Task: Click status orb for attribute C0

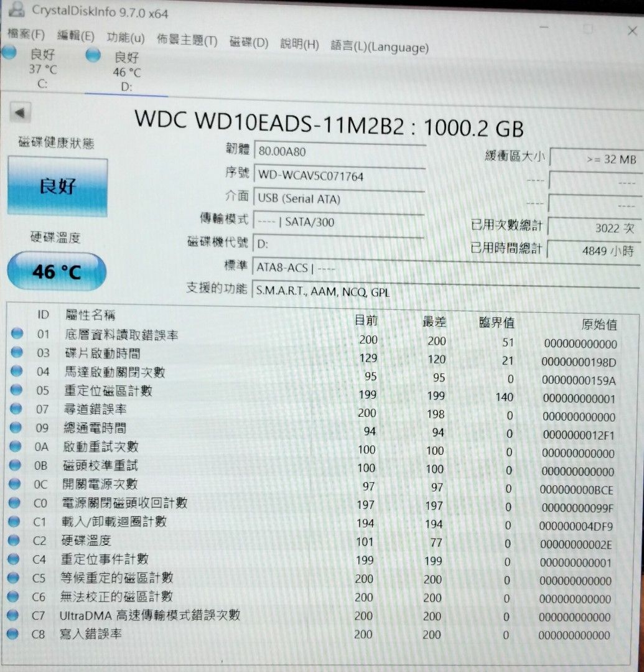Action: [14, 502]
